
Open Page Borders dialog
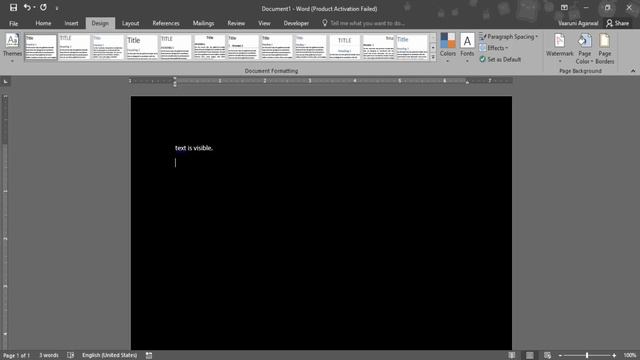(604, 48)
